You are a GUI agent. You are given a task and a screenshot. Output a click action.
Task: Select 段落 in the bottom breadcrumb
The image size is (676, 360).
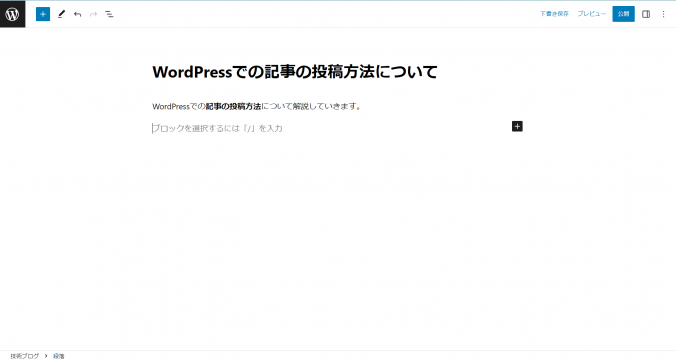pos(59,356)
